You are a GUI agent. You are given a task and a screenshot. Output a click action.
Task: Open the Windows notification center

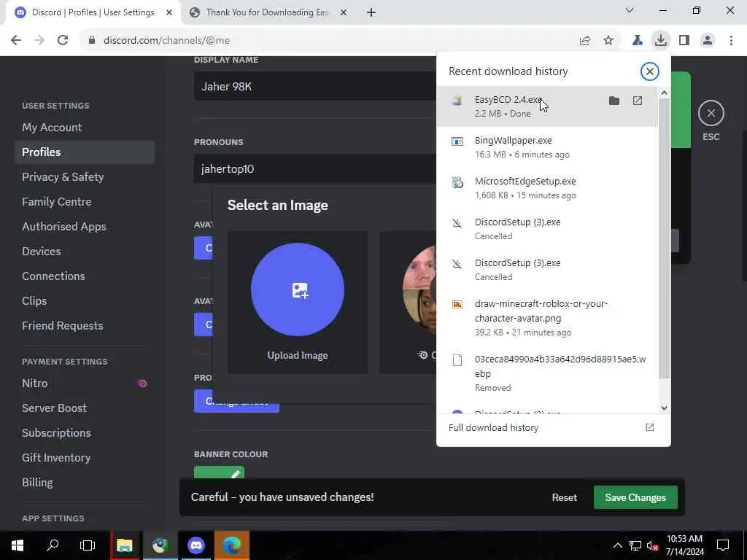point(723,545)
